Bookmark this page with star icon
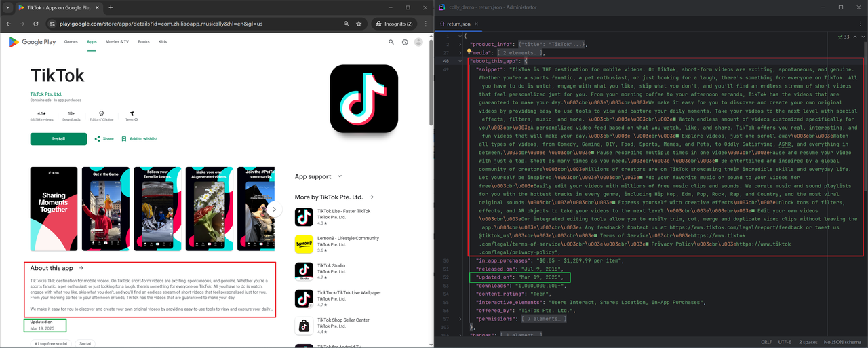Screen dimensions: 868x348 (359, 24)
